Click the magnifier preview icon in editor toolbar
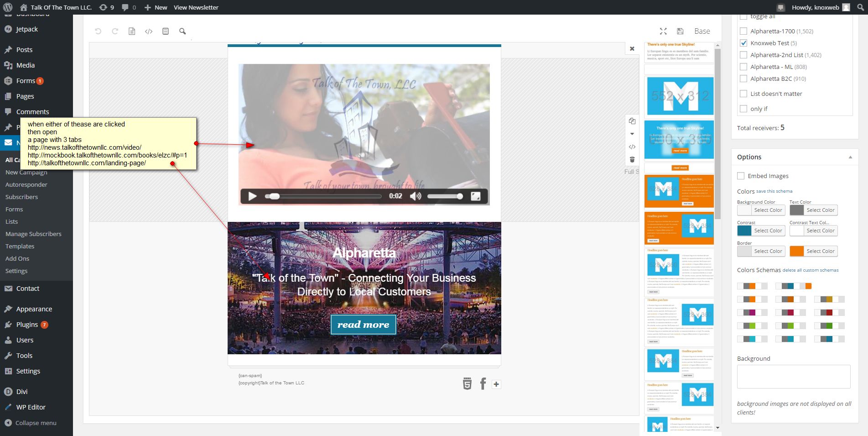The height and width of the screenshot is (436, 868). click(182, 31)
